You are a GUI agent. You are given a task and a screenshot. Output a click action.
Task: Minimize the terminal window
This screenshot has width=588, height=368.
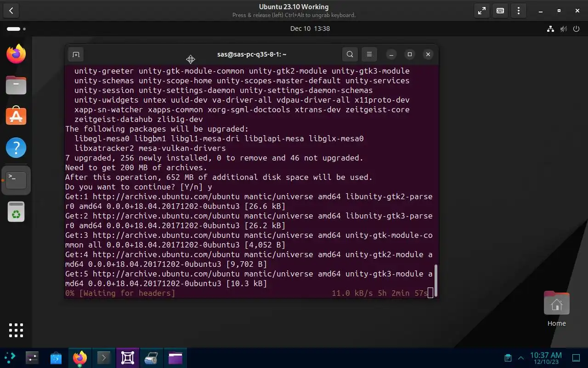tap(391, 54)
